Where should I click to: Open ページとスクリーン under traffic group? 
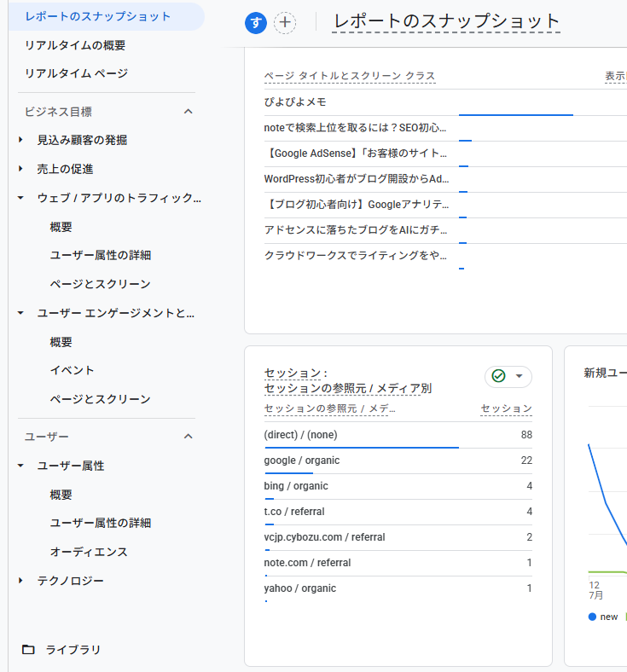point(101,284)
